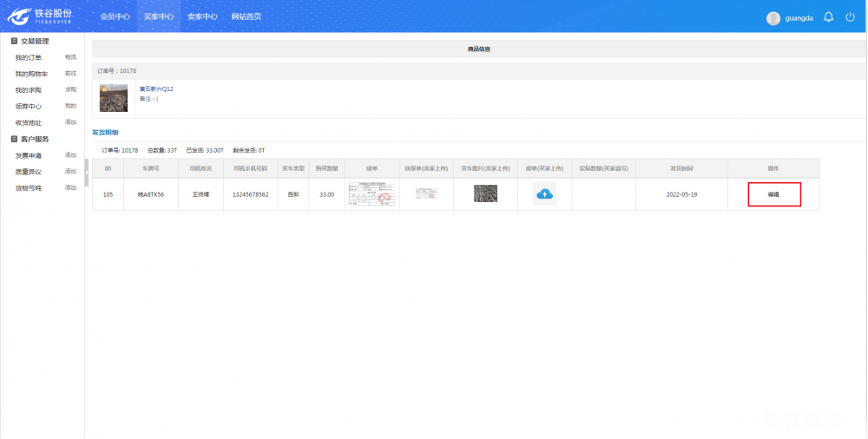
Task: Select 我的购物车 in the sidebar
Action: pyautogui.click(x=31, y=74)
